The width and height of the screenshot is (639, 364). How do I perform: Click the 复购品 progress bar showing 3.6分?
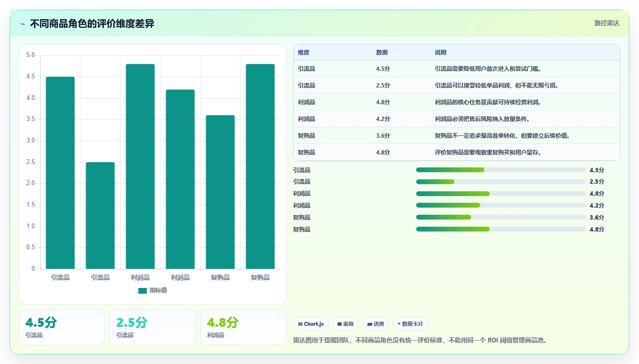[x=501, y=217]
